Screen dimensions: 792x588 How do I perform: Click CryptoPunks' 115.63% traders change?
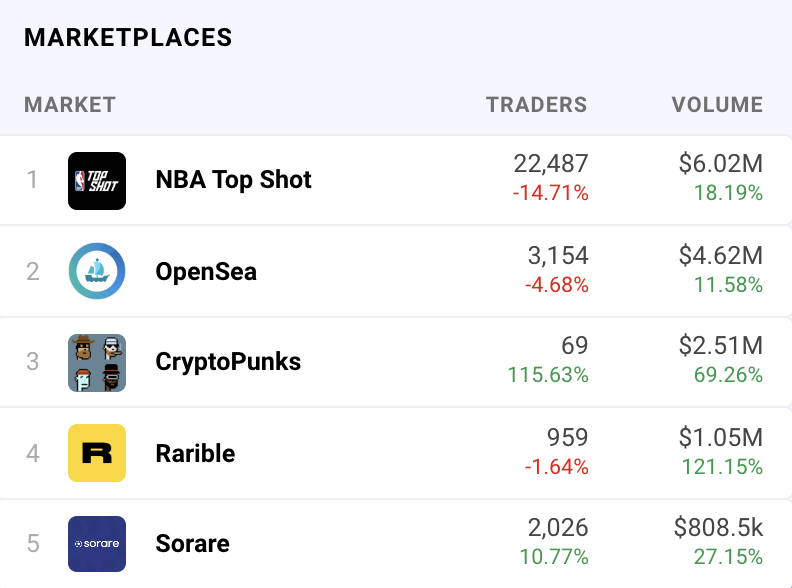coord(548,375)
